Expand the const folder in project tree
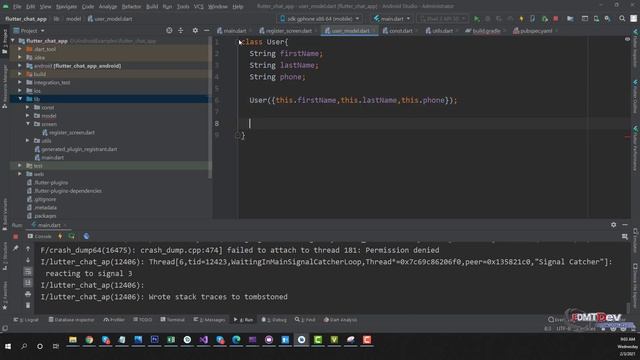The height and width of the screenshot is (360, 640). [28, 107]
